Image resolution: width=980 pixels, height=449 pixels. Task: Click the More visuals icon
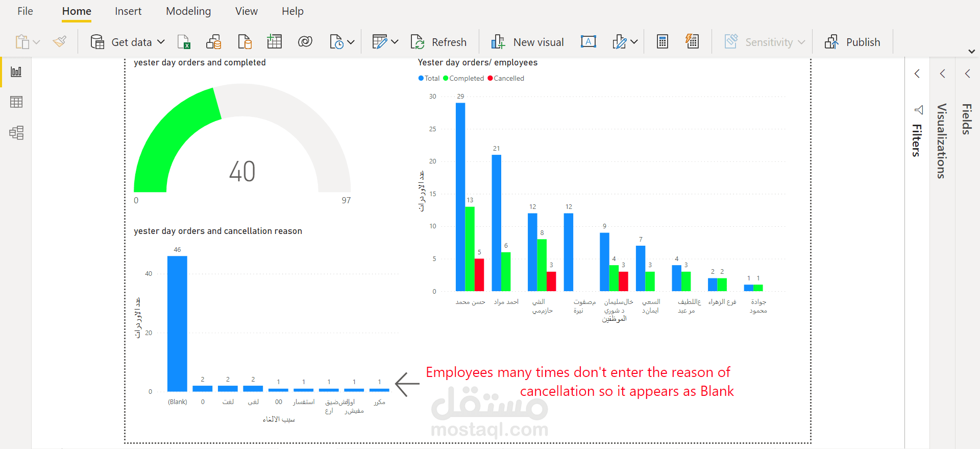(619, 42)
